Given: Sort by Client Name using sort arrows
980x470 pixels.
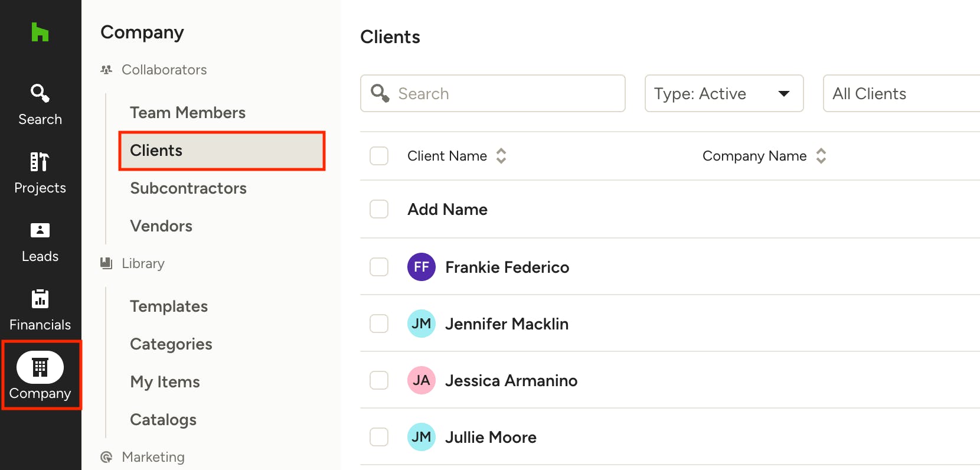Looking at the screenshot, I should pos(501,156).
